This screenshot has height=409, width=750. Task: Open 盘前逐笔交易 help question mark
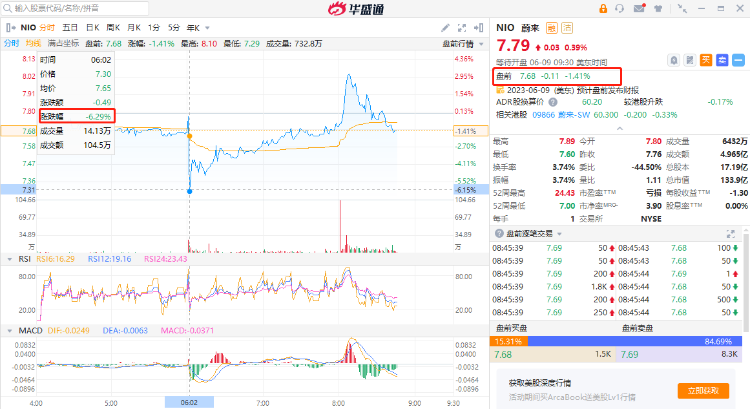[x=499, y=233]
